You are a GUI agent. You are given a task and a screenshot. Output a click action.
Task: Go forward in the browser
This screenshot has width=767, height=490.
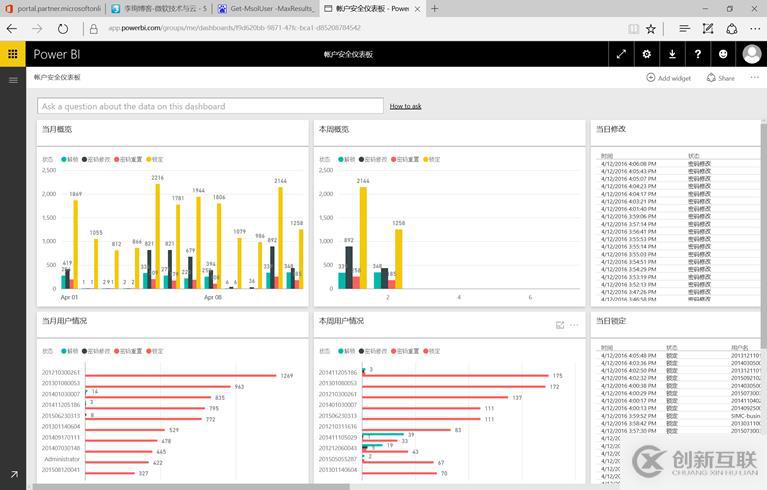point(37,29)
